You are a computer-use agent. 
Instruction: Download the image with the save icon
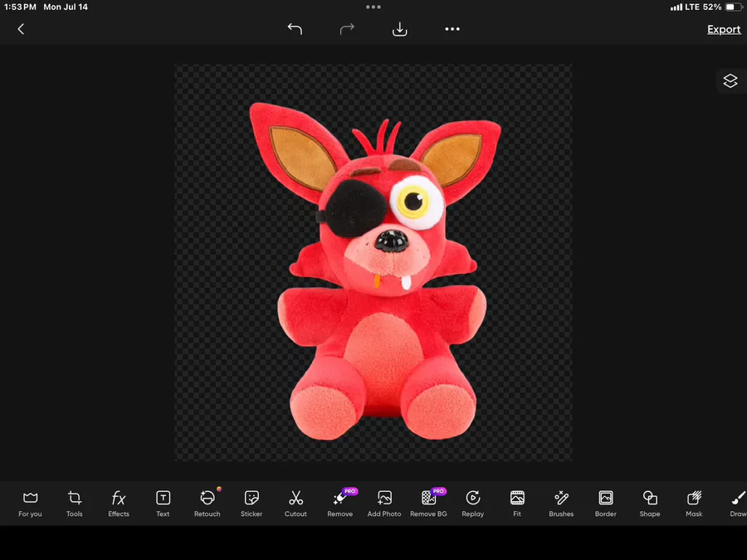click(x=400, y=30)
